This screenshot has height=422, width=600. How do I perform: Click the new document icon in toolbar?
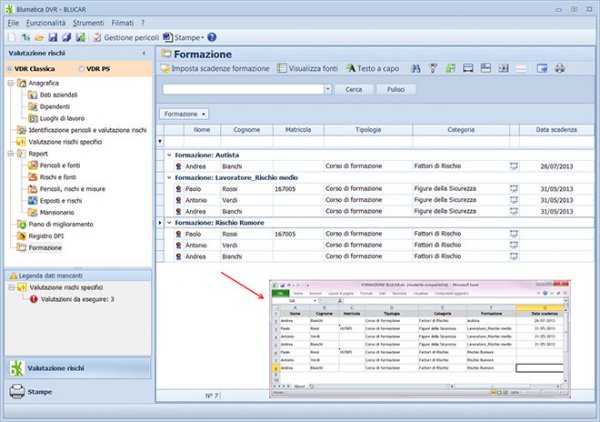[11, 37]
